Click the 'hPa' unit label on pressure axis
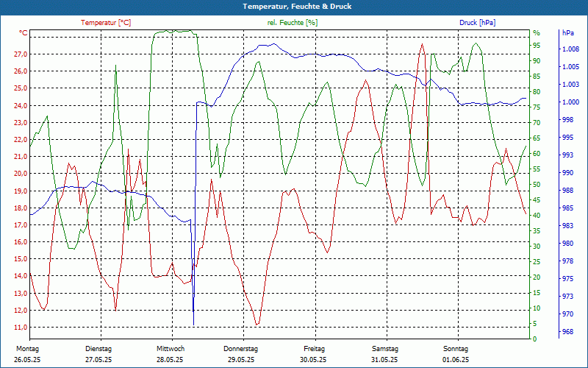This screenshot has height=368, width=588. (x=567, y=33)
